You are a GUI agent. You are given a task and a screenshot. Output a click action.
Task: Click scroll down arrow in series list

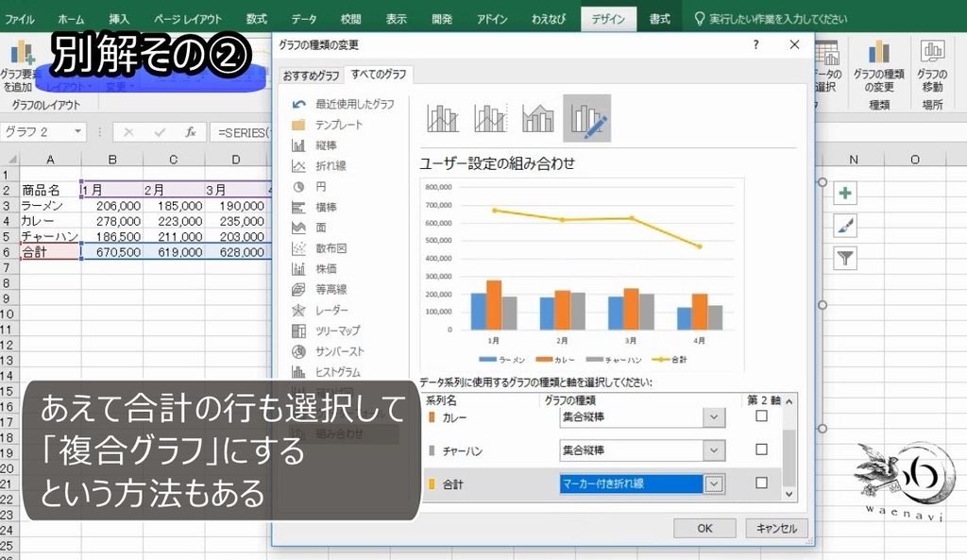tap(789, 494)
